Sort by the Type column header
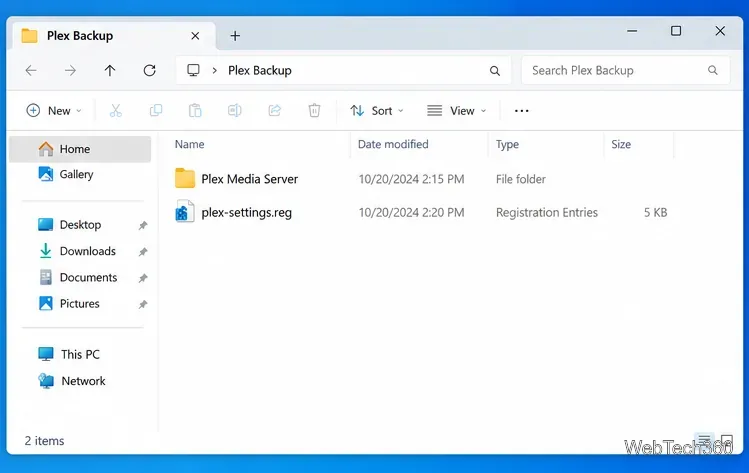749x473 pixels. (507, 145)
